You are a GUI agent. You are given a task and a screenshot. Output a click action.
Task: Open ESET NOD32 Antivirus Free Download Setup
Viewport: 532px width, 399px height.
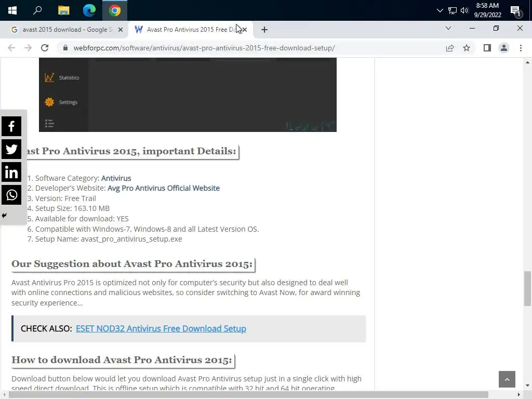[x=161, y=328]
